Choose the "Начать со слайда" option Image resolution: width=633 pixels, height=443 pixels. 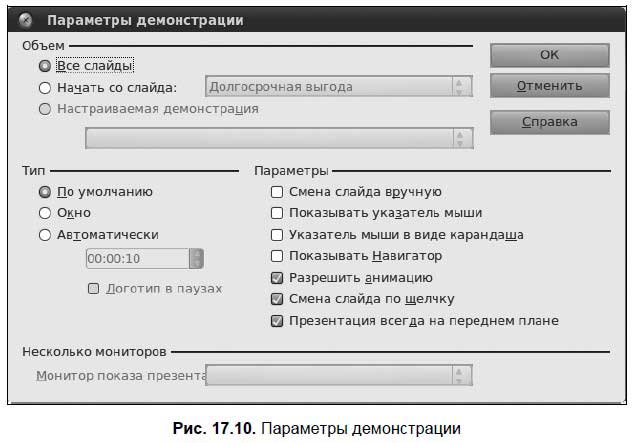pyautogui.click(x=44, y=87)
